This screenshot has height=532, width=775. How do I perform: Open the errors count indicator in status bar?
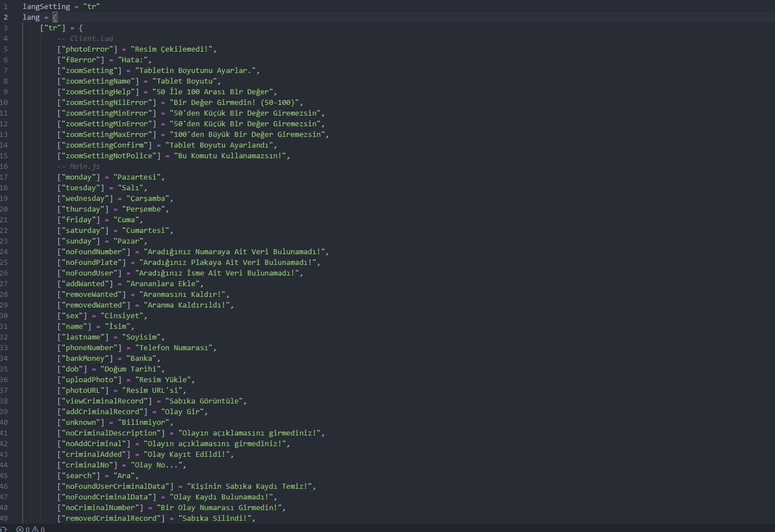point(23,529)
